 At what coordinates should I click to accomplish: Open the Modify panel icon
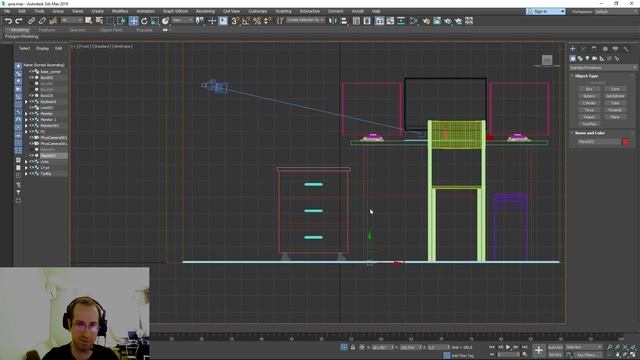(x=583, y=49)
